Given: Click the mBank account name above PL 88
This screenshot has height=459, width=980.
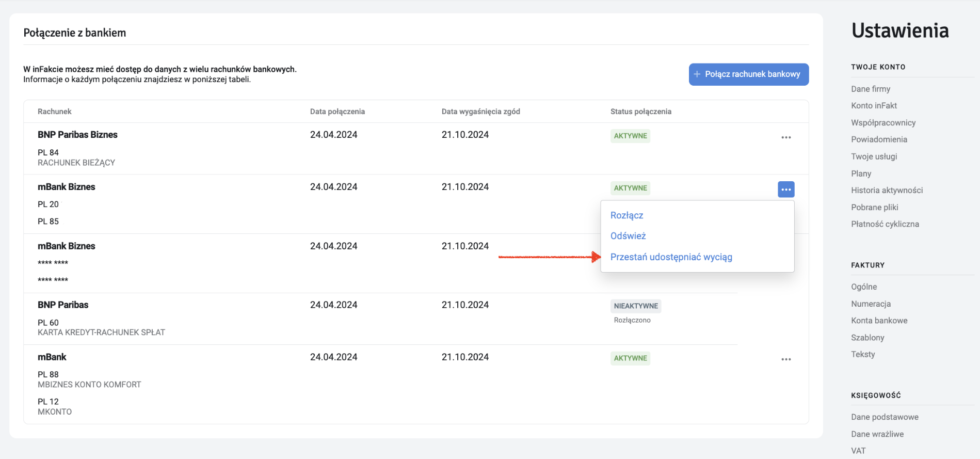Looking at the screenshot, I should [52, 357].
